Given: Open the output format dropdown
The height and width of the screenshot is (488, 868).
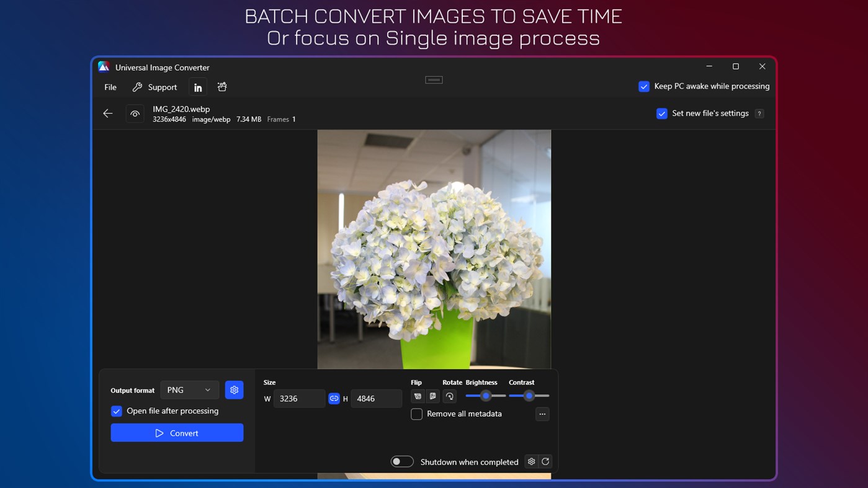Looking at the screenshot, I should click(189, 389).
